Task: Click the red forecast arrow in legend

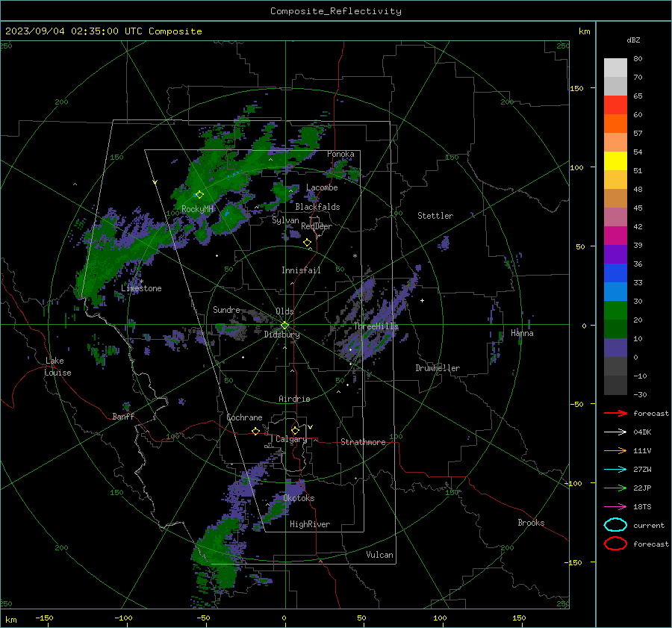Action: 615,413
